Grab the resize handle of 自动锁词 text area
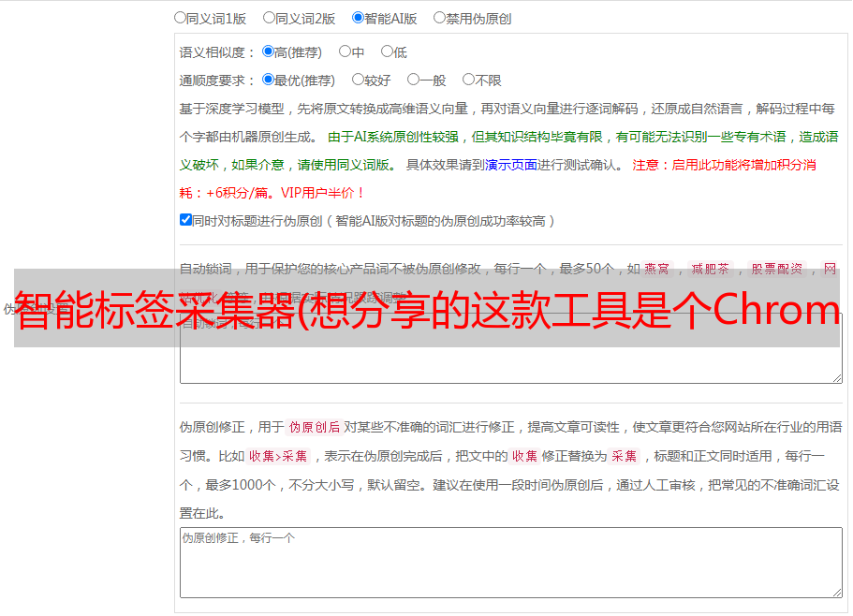Viewport: 853px width, 616px height. coord(837,378)
